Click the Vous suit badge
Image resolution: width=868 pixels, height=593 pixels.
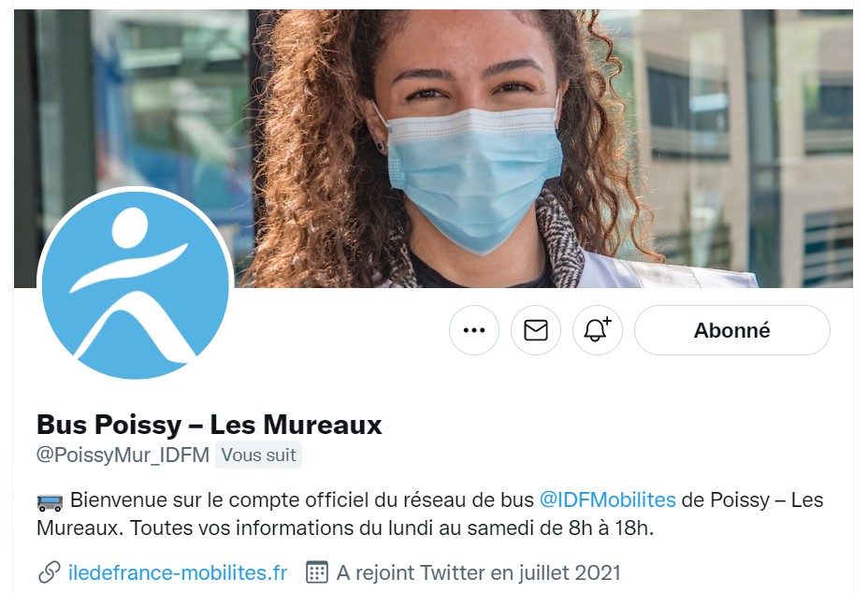[258, 456]
